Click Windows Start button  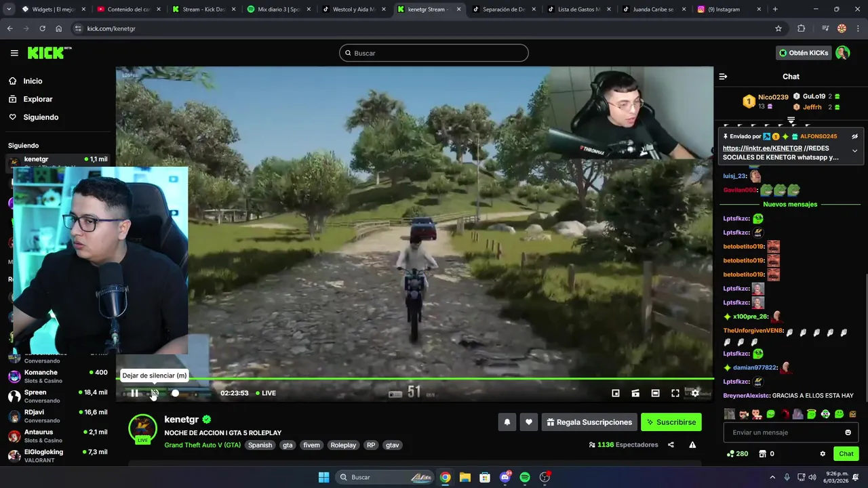pos(323,477)
